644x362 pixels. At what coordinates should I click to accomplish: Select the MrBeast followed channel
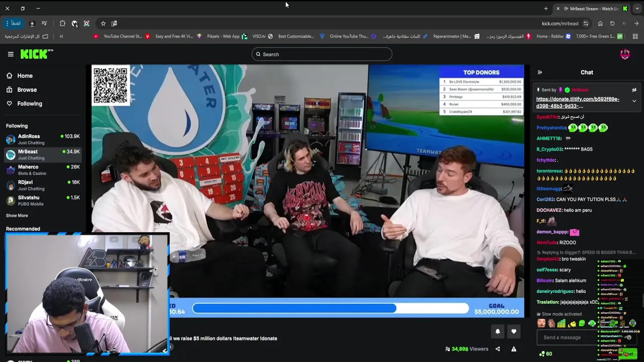[43, 154]
